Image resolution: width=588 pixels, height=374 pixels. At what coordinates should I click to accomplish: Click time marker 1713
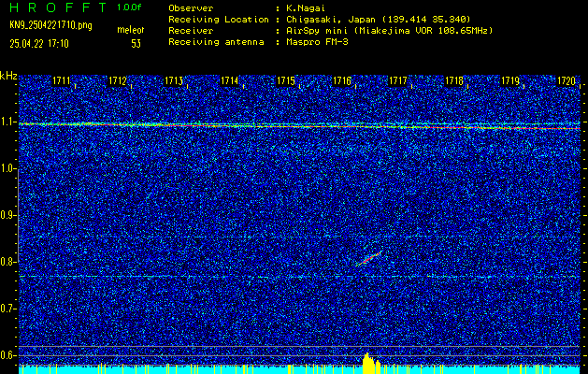[173, 80]
